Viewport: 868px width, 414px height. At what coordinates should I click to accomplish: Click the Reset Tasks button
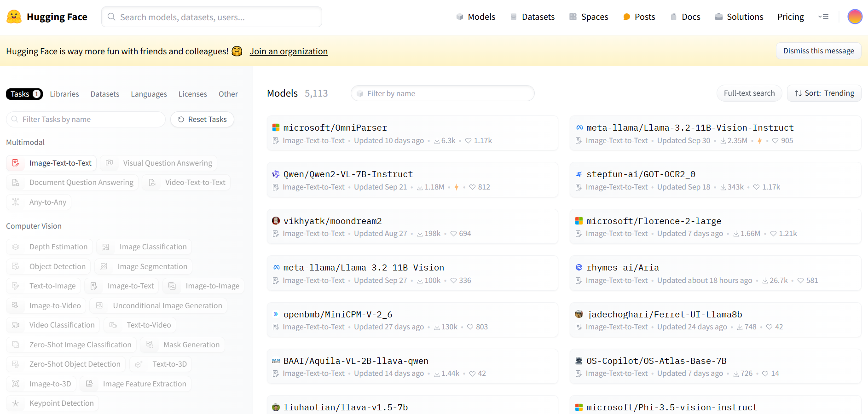202,119
